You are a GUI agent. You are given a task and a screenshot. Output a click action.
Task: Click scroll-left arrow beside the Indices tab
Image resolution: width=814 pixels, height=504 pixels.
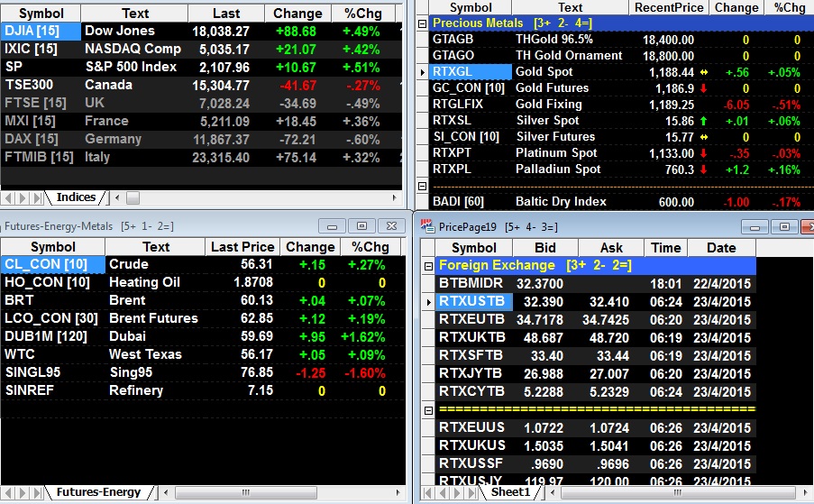pyautogui.click(x=117, y=197)
